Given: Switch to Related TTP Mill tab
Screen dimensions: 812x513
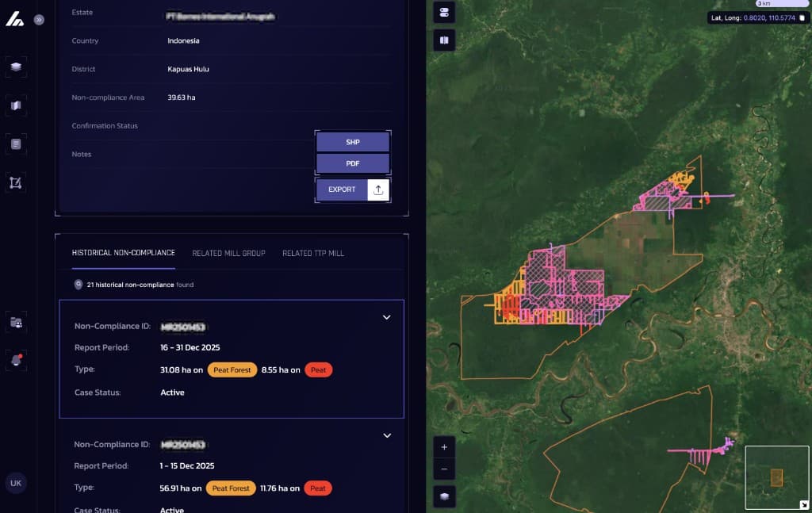Looking at the screenshot, I should point(313,253).
